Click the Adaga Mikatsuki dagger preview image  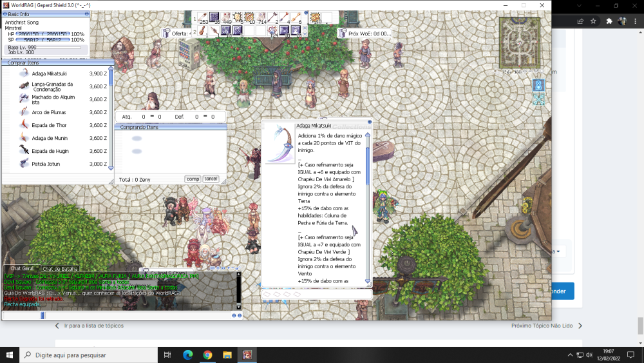point(279,144)
